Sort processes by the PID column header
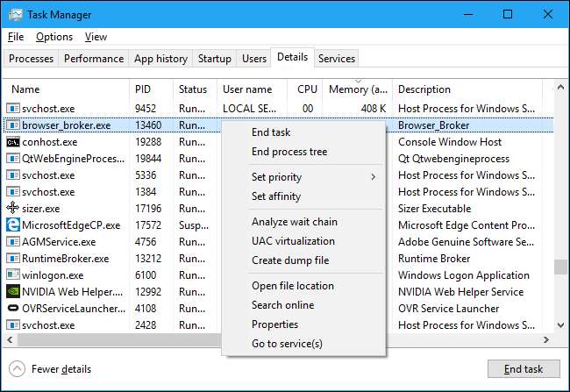This screenshot has height=392, width=570. (144, 89)
